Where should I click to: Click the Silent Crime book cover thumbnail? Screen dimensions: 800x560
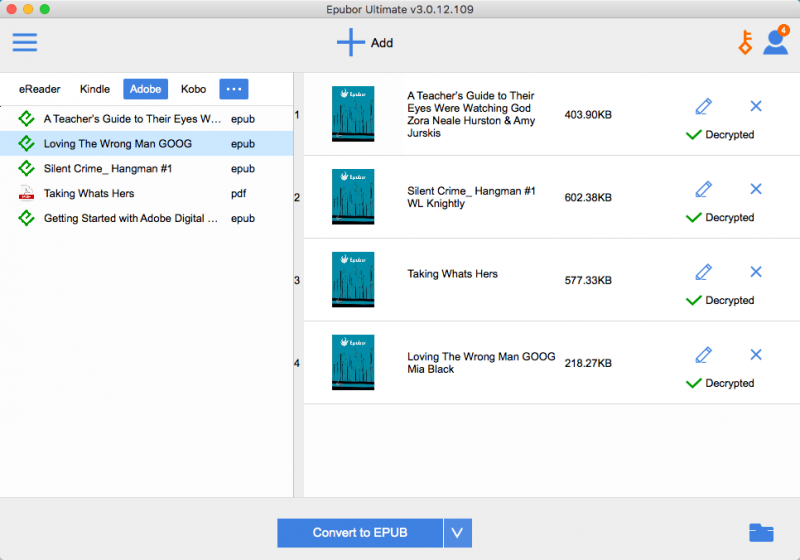click(352, 197)
